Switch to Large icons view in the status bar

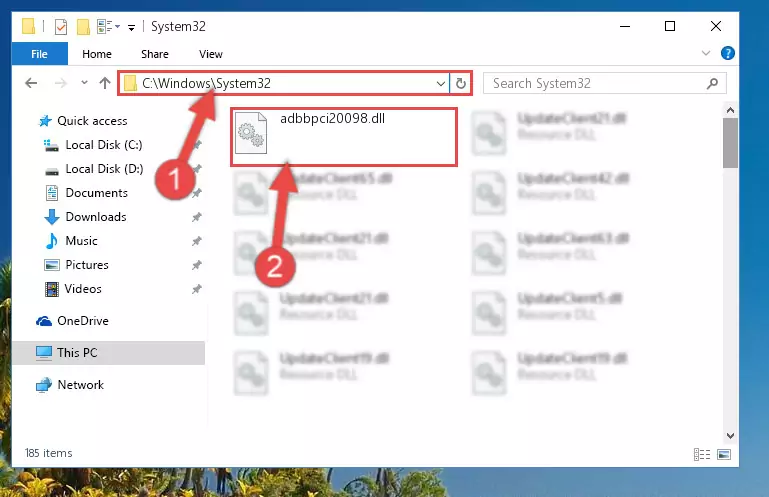[x=724, y=455]
